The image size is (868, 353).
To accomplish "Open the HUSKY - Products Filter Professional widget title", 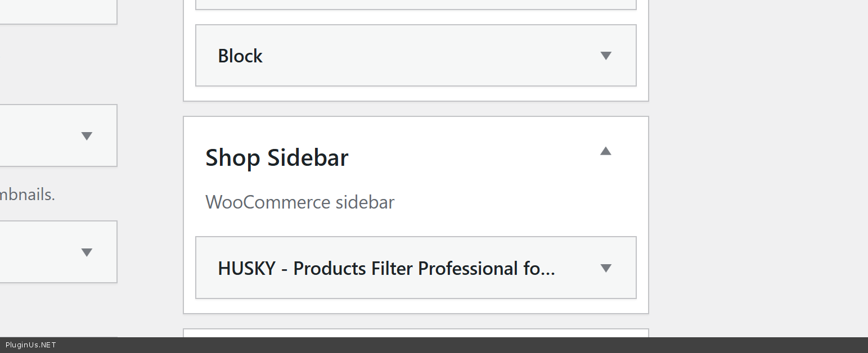I will point(386,269).
